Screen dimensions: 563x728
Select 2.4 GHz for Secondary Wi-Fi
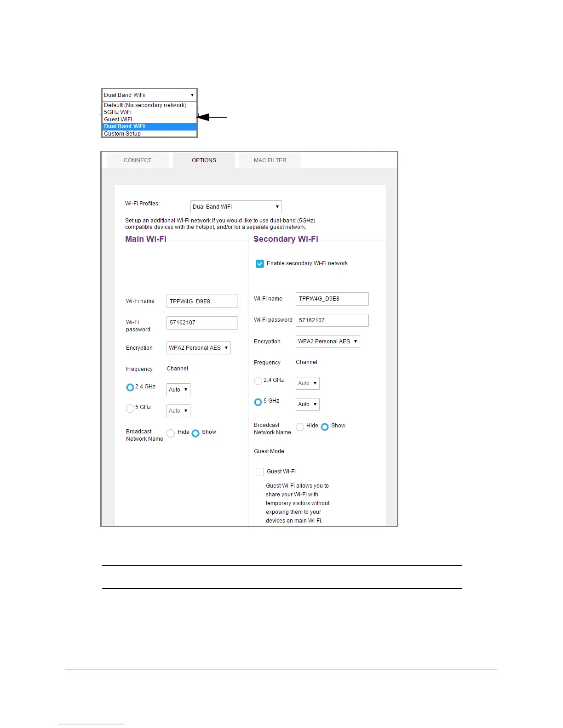pos(258,381)
